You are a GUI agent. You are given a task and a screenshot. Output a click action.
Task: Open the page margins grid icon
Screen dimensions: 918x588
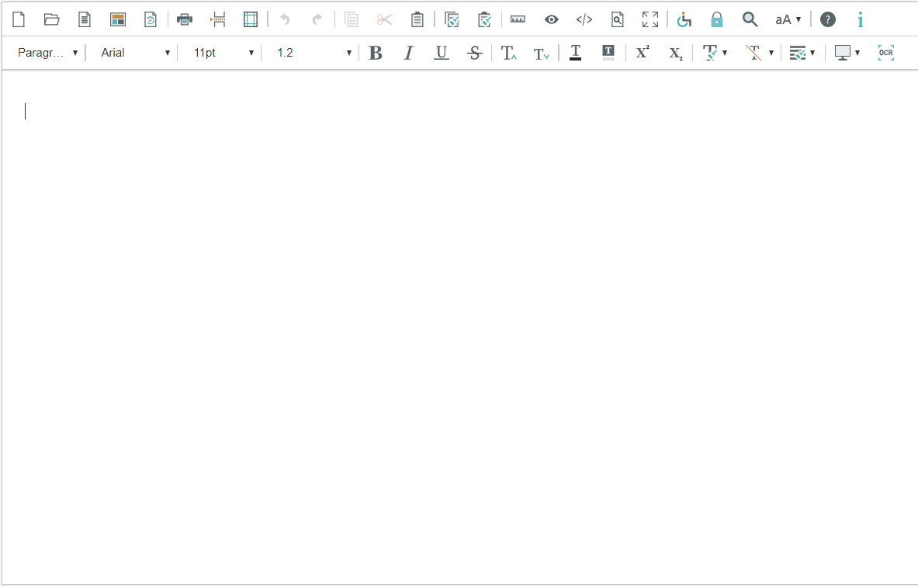coord(251,19)
